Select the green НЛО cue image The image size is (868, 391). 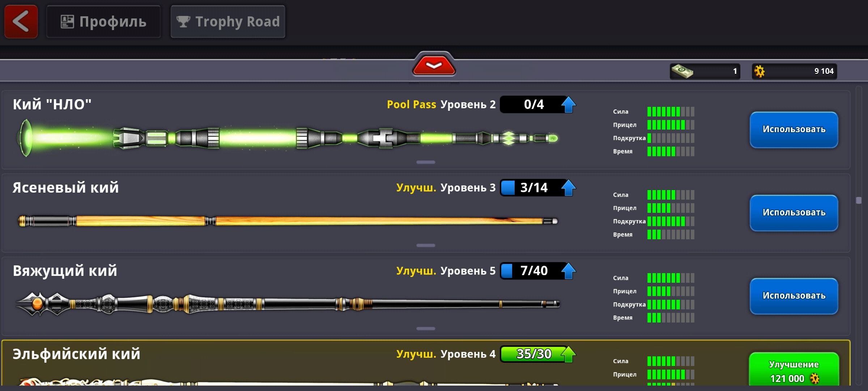click(288, 138)
